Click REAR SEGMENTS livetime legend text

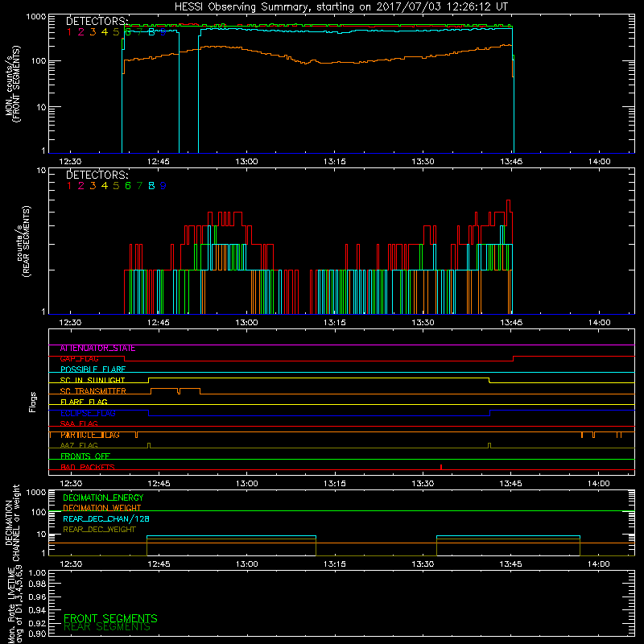107,627
